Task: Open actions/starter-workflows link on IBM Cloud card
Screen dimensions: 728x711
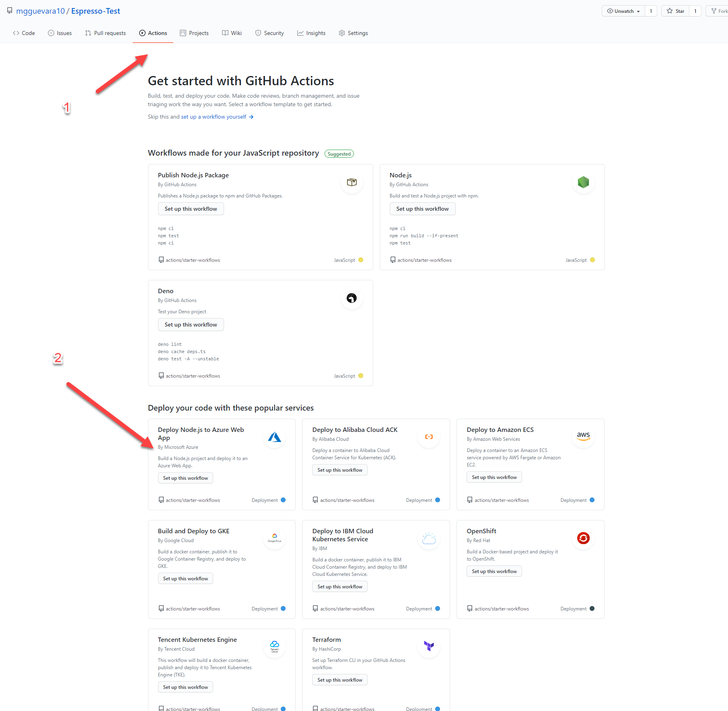Action: [347, 609]
